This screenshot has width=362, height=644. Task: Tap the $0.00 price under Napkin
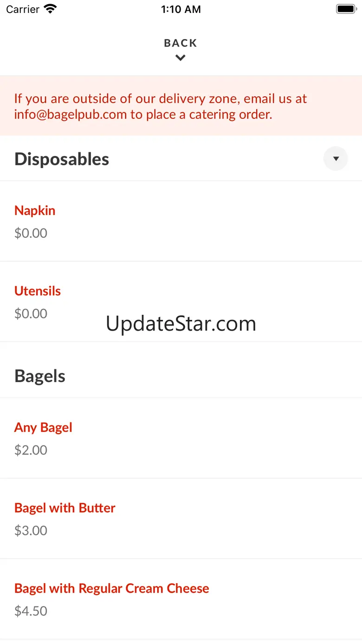tap(31, 233)
